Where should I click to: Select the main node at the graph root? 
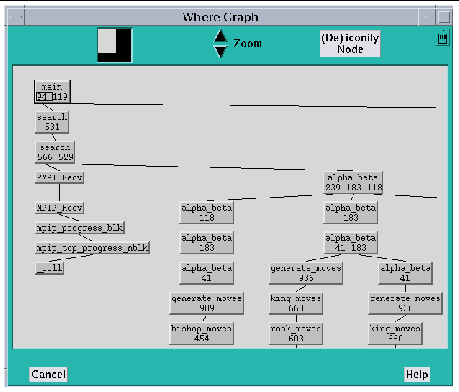click(52, 91)
